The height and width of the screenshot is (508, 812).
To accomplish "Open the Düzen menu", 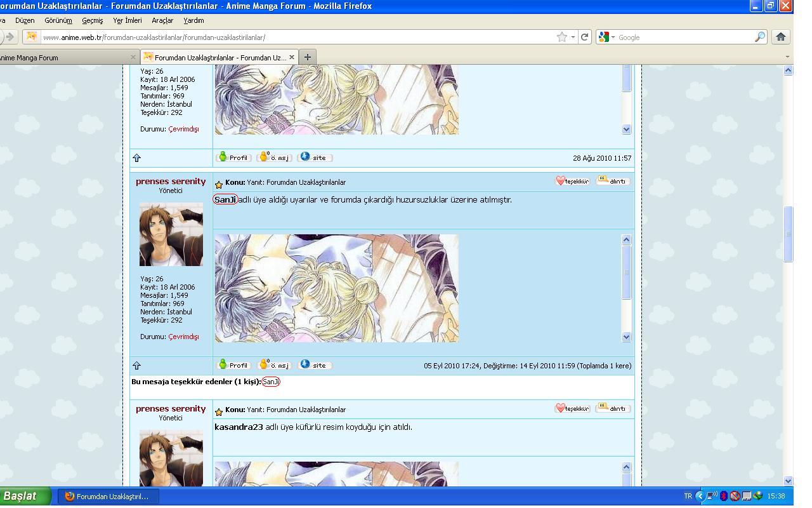I will 25,20.
